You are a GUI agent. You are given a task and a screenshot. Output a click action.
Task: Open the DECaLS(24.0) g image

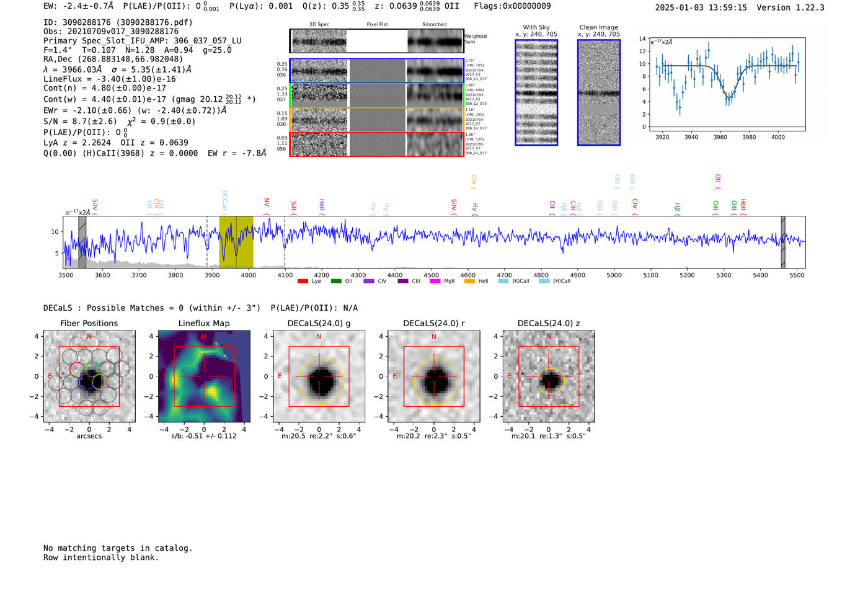(x=319, y=376)
